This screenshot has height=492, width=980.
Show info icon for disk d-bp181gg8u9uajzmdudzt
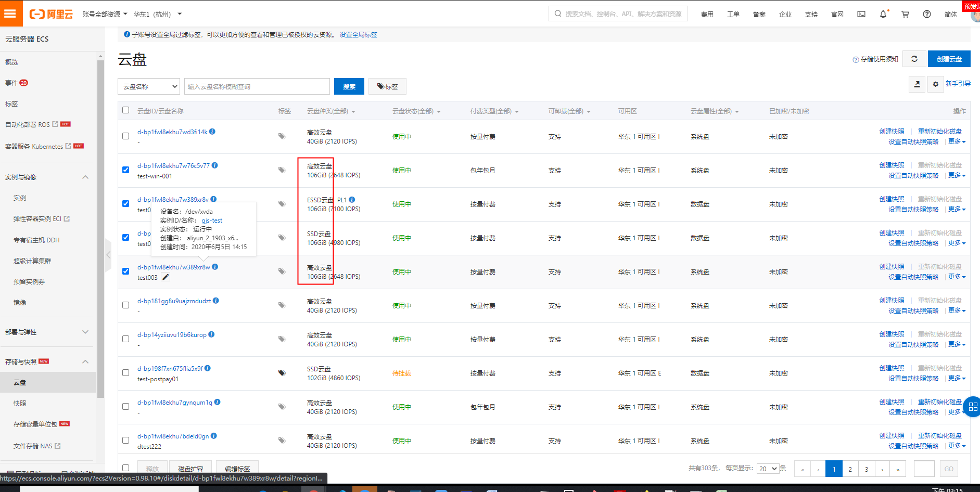click(x=216, y=301)
